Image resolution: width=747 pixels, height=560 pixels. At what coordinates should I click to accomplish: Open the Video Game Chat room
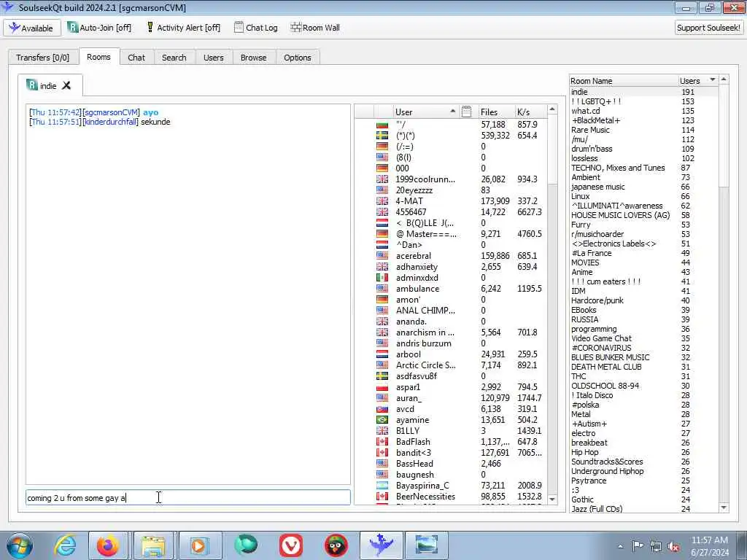pyautogui.click(x=601, y=338)
